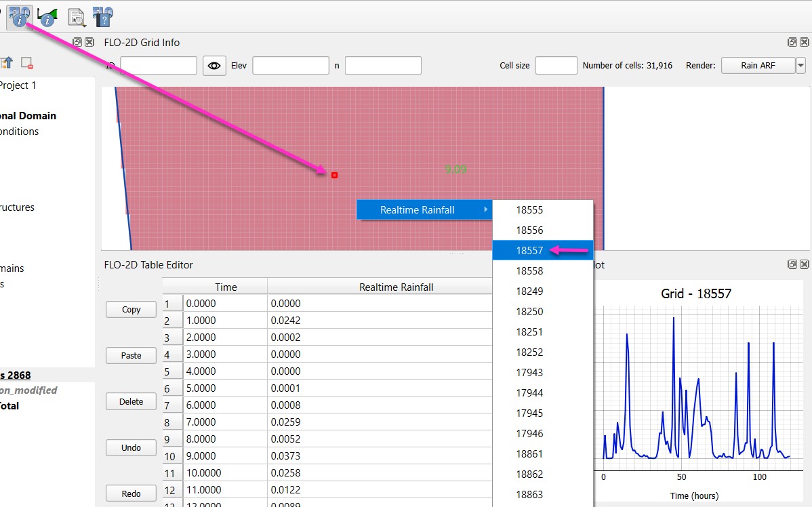Choose grid 18250 in the list
This screenshot has height=507, width=812.
pos(529,312)
